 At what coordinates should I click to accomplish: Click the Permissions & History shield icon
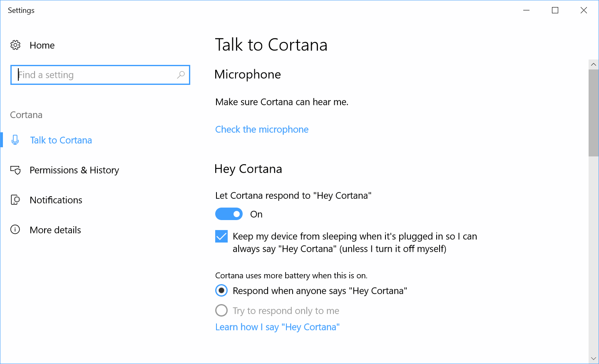15,170
